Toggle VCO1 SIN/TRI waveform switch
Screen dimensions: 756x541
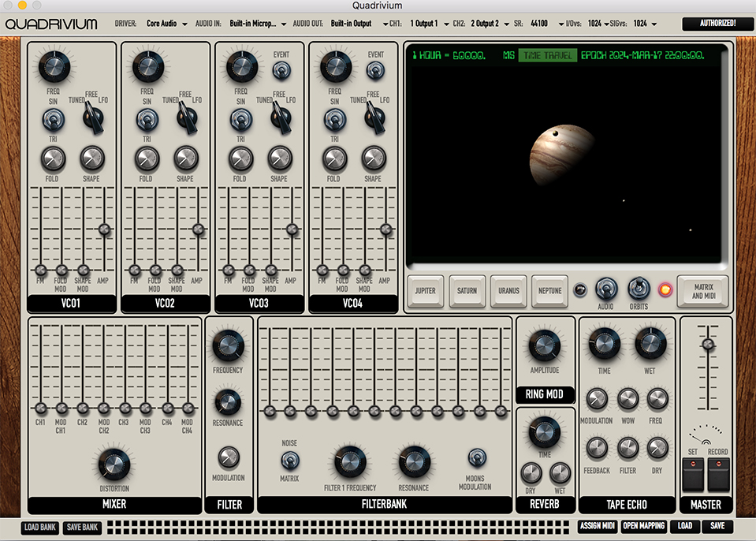(53, 120)
